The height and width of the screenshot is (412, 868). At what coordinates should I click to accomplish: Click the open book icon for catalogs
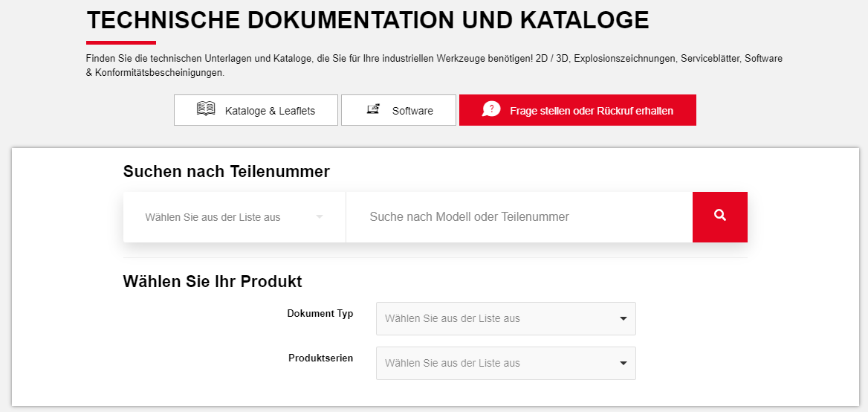coord(206,109)
